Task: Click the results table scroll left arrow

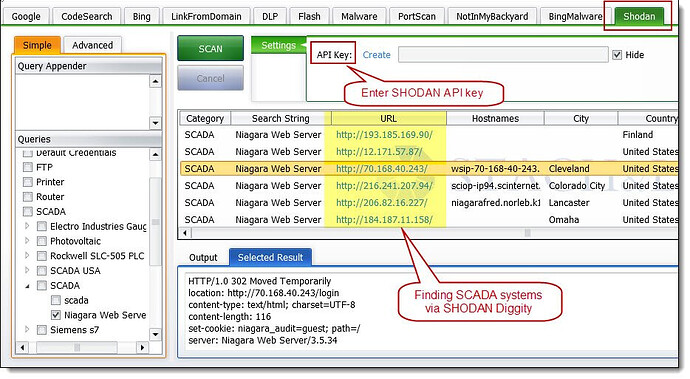Action: coord(185,233)
